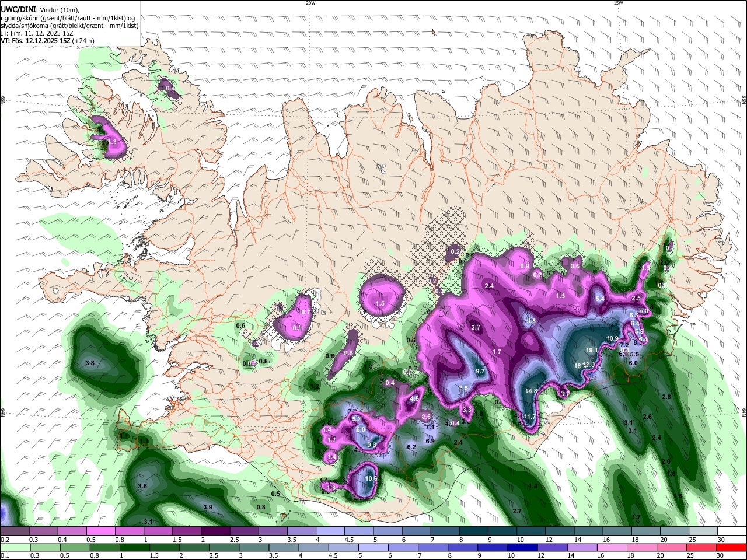
Task: Click the 4.8 value in the pink patch
Action: tap(415, 399)
